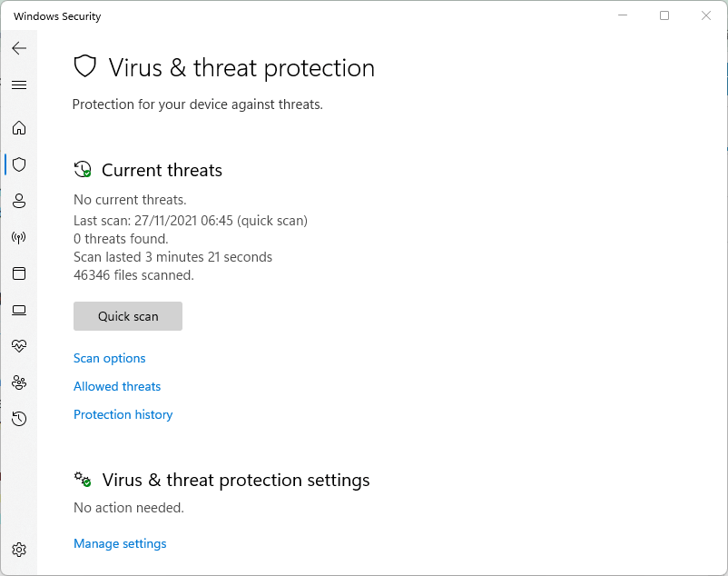Select the Virus & threat protection shield icon
Screen dimensions: 728x576
pyautogui.click(x=19, y=164)
